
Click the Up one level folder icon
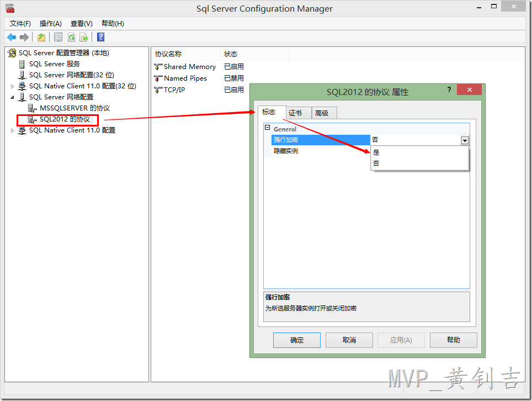tap(41, 37)
